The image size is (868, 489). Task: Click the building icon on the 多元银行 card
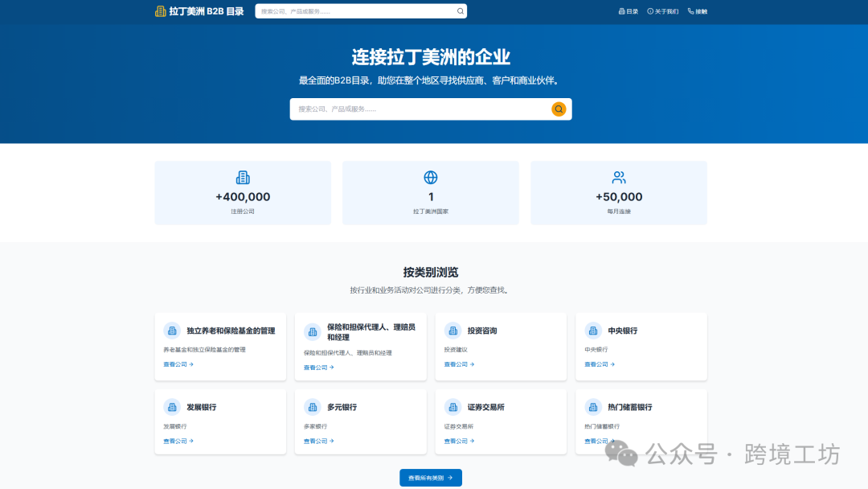pos(312,407)
